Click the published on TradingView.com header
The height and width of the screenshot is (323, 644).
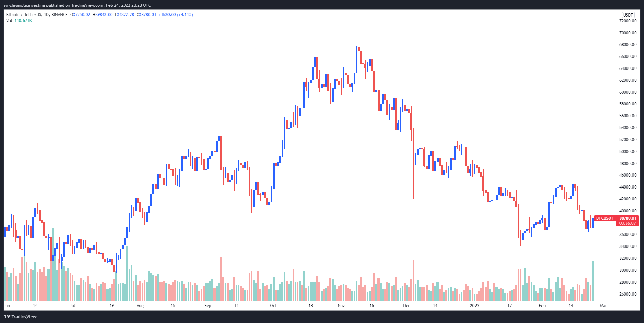(77, 5)
